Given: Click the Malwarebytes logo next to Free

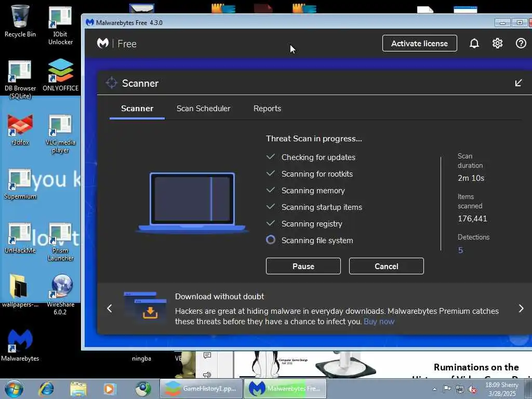Looking at the screenshot, I should coord(103,44).
